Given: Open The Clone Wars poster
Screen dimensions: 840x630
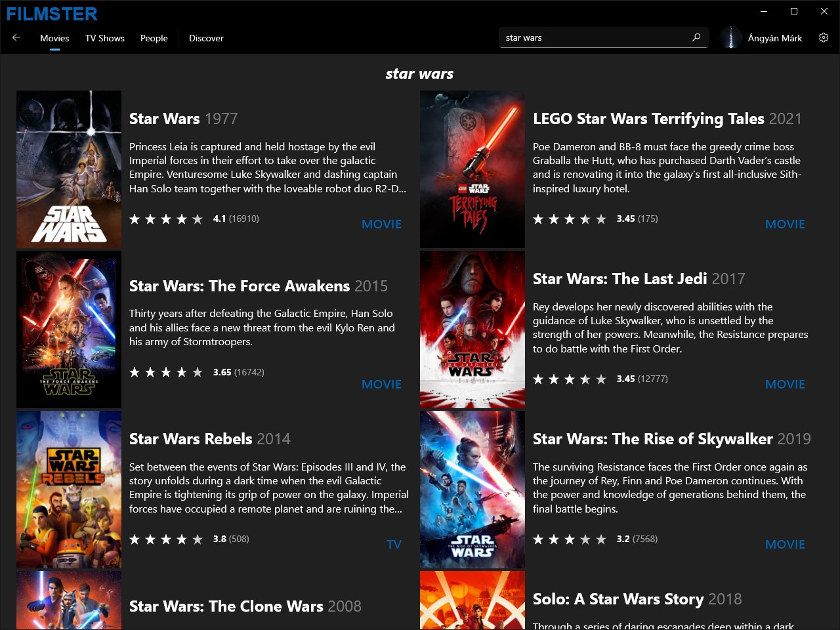Looking at the screenshot, I should click(x=69, y=600).
